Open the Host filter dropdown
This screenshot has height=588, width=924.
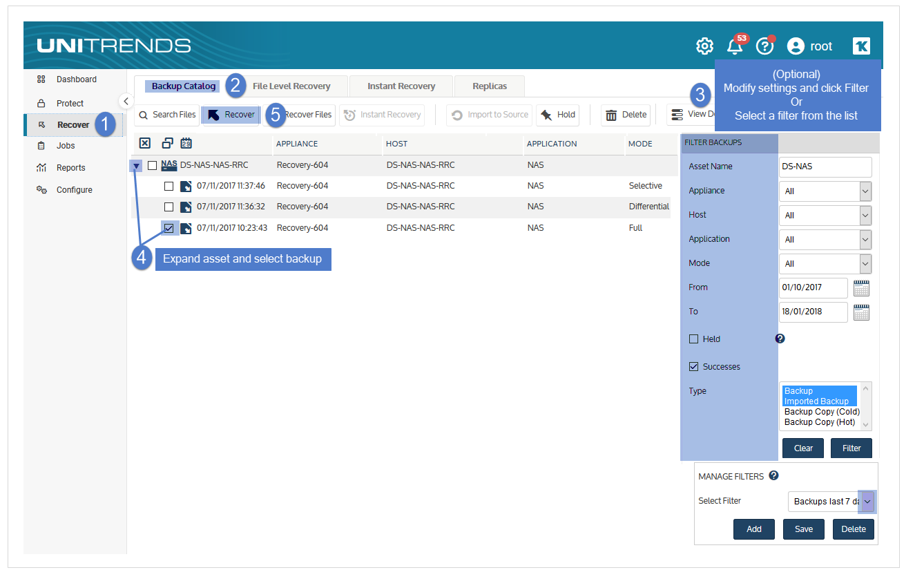point(825,216)
